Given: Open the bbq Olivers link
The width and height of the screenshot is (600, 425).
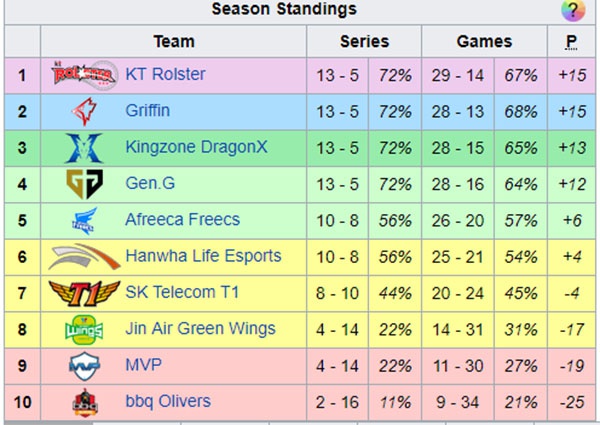Looking at the screenshot, I should pyautogui.click(x=168, y=401).
